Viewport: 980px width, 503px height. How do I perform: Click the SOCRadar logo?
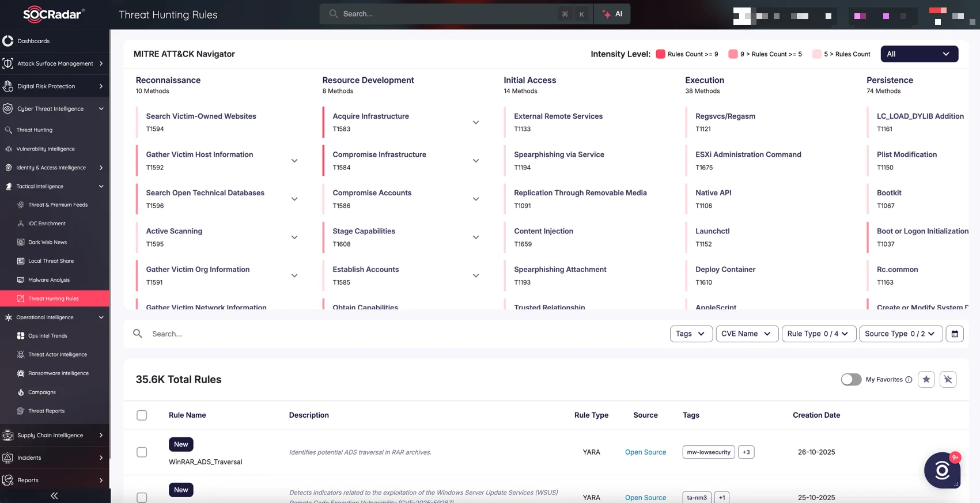click(x=54, y=14)
